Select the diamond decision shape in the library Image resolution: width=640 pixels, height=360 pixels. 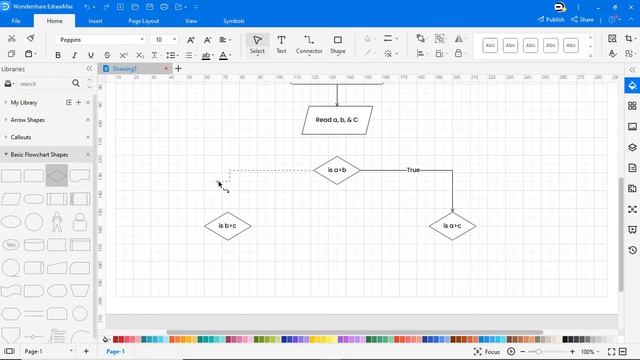coord(57,176)
